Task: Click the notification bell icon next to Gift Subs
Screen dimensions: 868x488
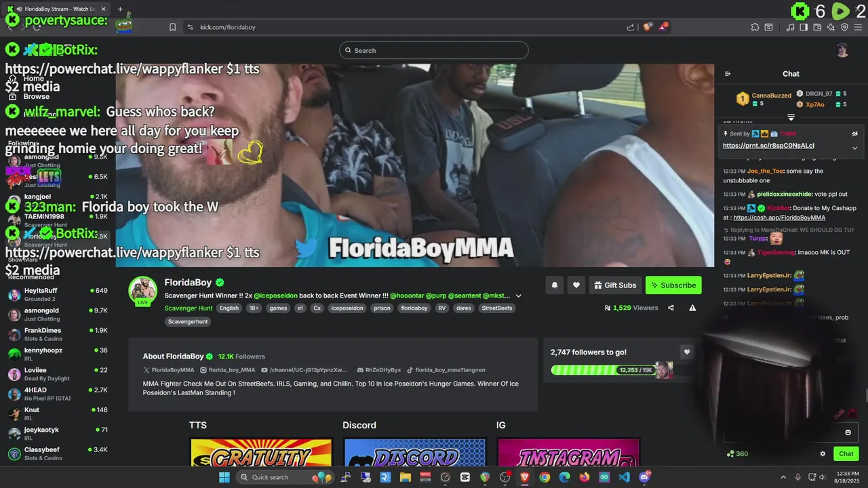Action: point(555,285)
